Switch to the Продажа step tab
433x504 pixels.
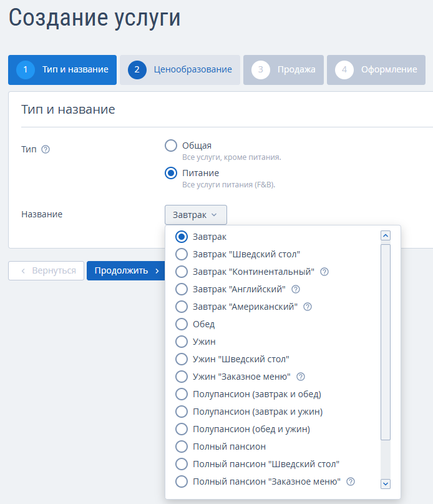point(283,70)
